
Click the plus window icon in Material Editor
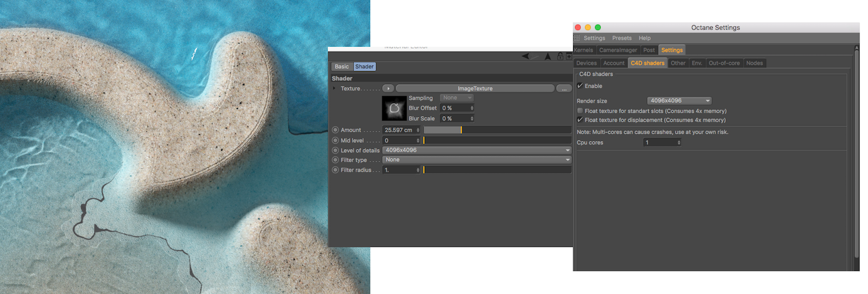569,56
